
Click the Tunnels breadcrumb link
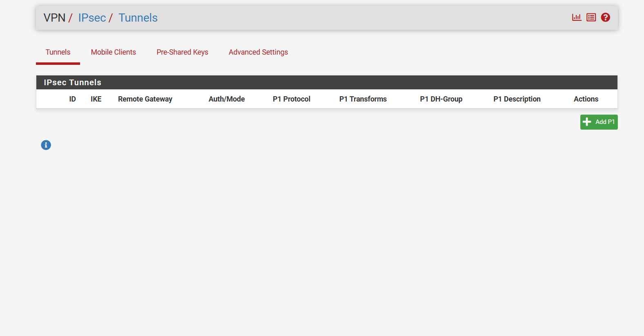point(138,18)
